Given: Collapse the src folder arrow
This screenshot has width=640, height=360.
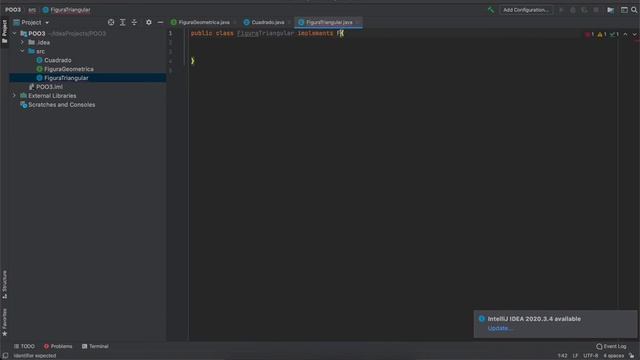Looking at the screenshot, I should click(22, 51).
